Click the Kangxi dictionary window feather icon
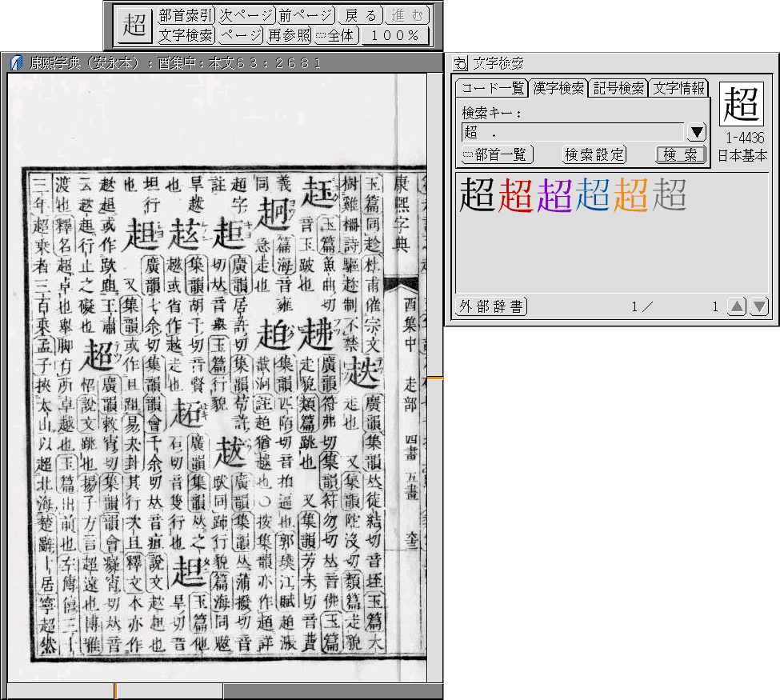 (x=16, y=63)
